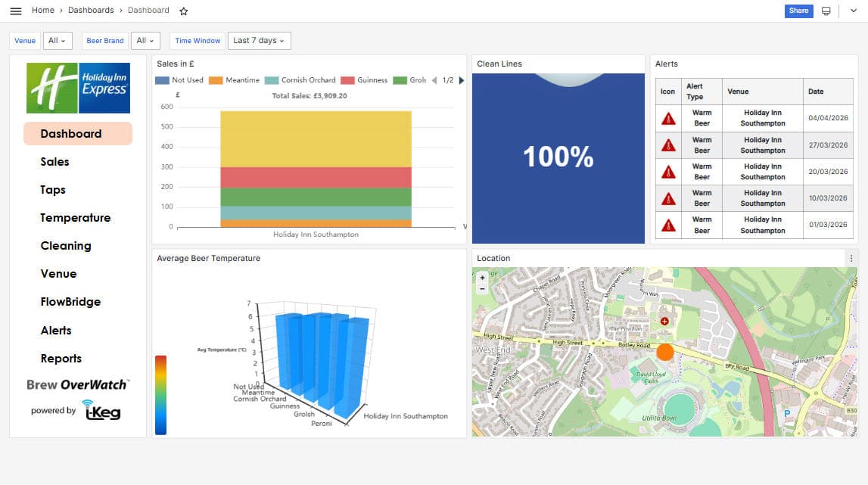868x485 pixels.
Task: Click the Alert Type column header
Action: 702,92
